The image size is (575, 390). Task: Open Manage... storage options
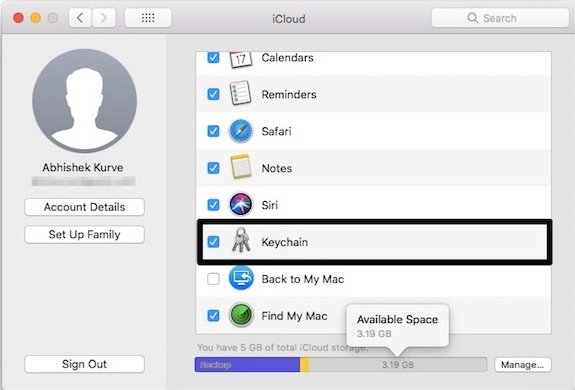pos(523,365)
